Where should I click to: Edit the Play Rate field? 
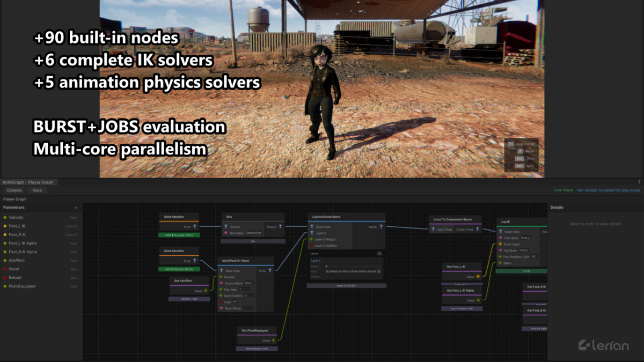pos(245,289)
